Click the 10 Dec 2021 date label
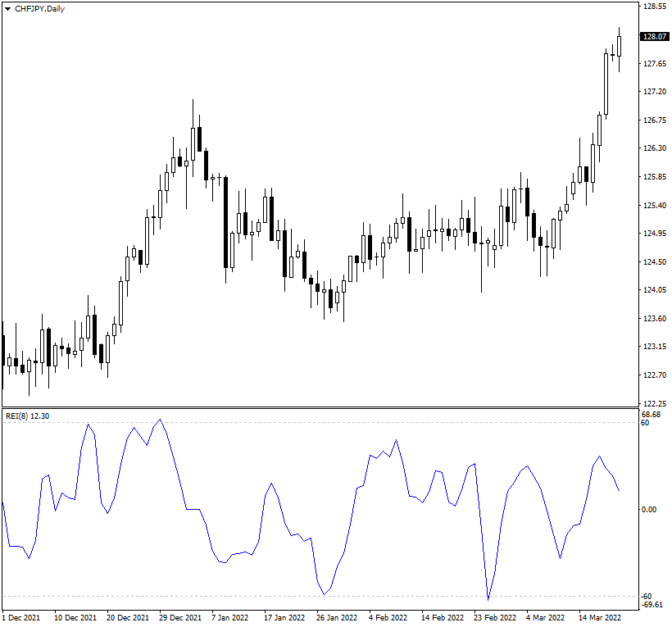Screen dimensions: 672x627 [75, 616]
